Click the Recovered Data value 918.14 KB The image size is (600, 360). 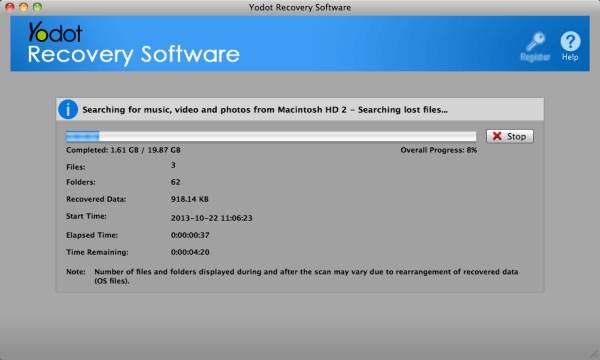click(189, 199)
